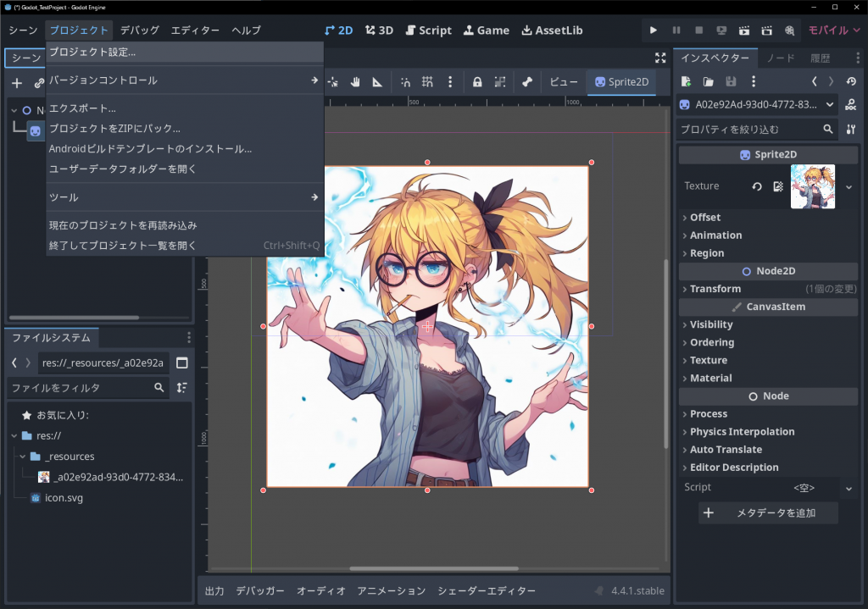The height and width of the screenshot is (609, 868).
Task: Expand the Transform section in the Inspector
Action: (715, 289)
